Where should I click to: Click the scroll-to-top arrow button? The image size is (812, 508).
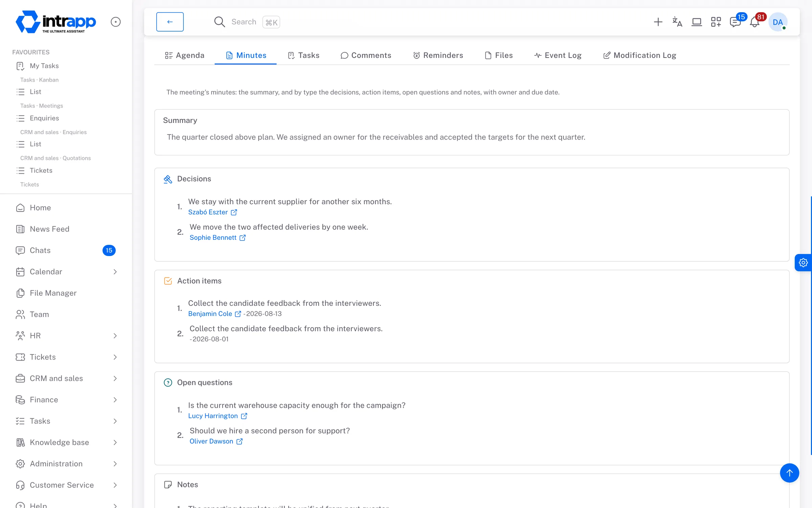pyautogui.click(x=789, y=473)
